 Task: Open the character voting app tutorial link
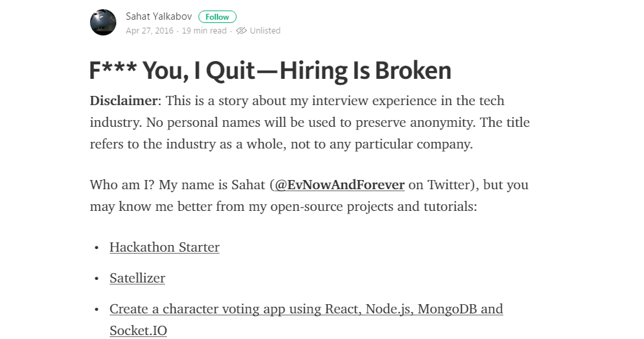click(x=306, y=309)
